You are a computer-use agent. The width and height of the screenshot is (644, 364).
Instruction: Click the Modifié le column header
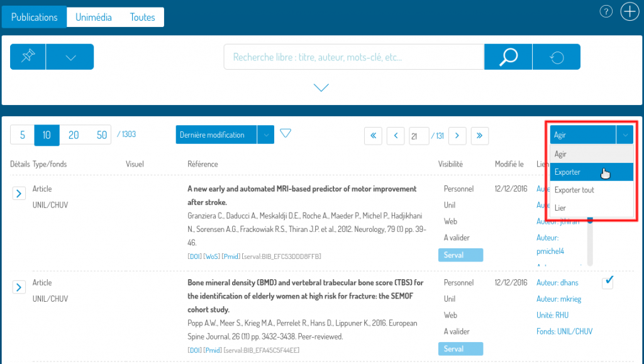(x=509, y=164)
